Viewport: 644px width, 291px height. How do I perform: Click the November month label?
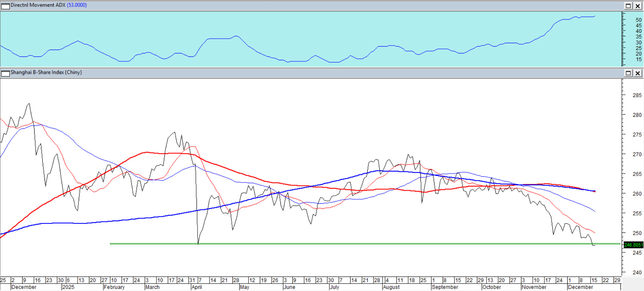(x=534, y=287)
